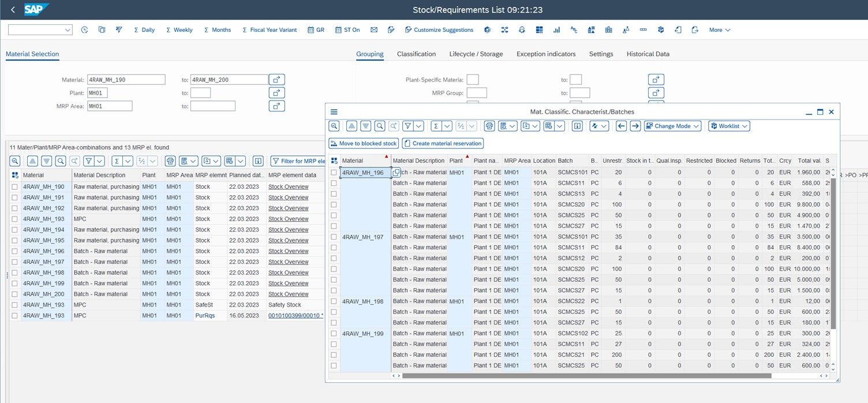This screenshot has height=403, width=868.
Task: Click the shapes and blocks icon
Action: click(592, 30)
